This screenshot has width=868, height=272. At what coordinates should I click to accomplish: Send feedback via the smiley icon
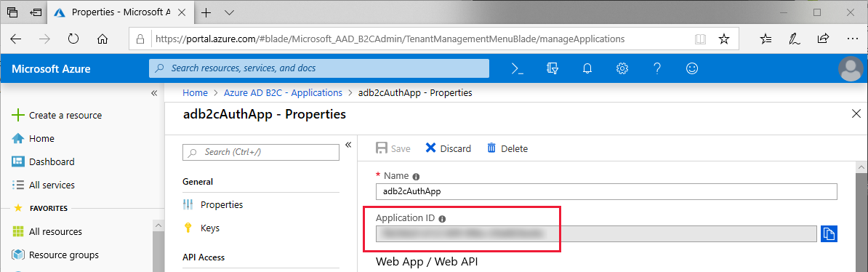[x=692, y=68]
